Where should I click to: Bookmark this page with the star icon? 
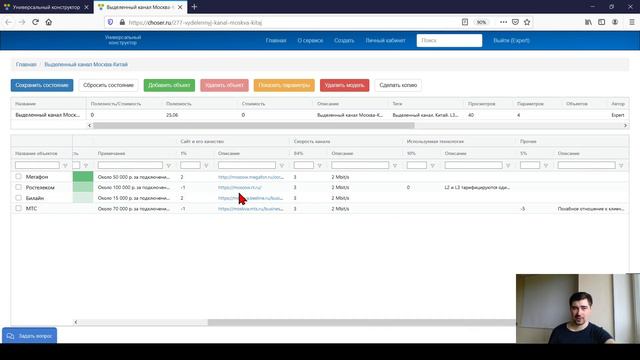coord(527,22)
